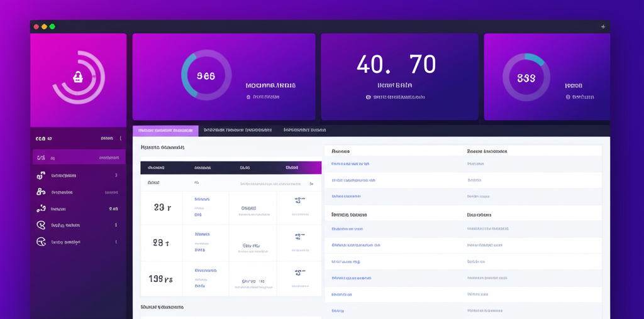Click the small icon under the 966 card title

(248, 97)
